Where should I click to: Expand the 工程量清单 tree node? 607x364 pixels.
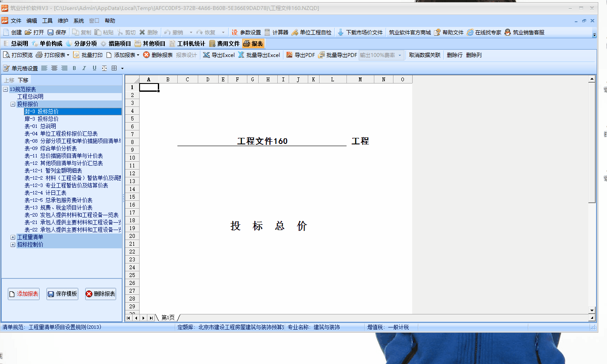coord(13,237)
